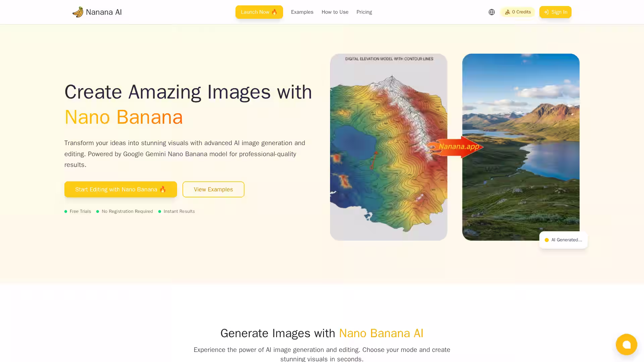Open the language globe selector
Screen dimensions: 644x362
pyautogui.click(x=492, y=12)
